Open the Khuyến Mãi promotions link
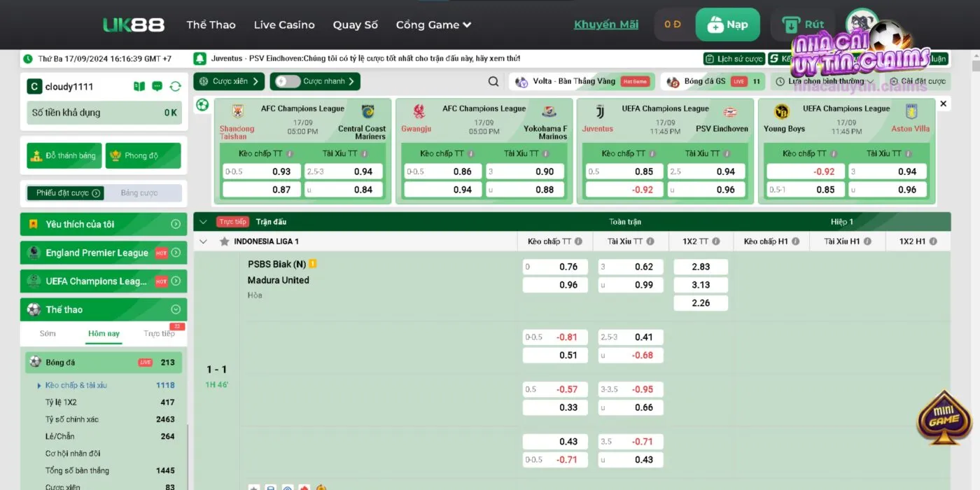Viewport: 980px width, 490px height. (x=606, y=24)
